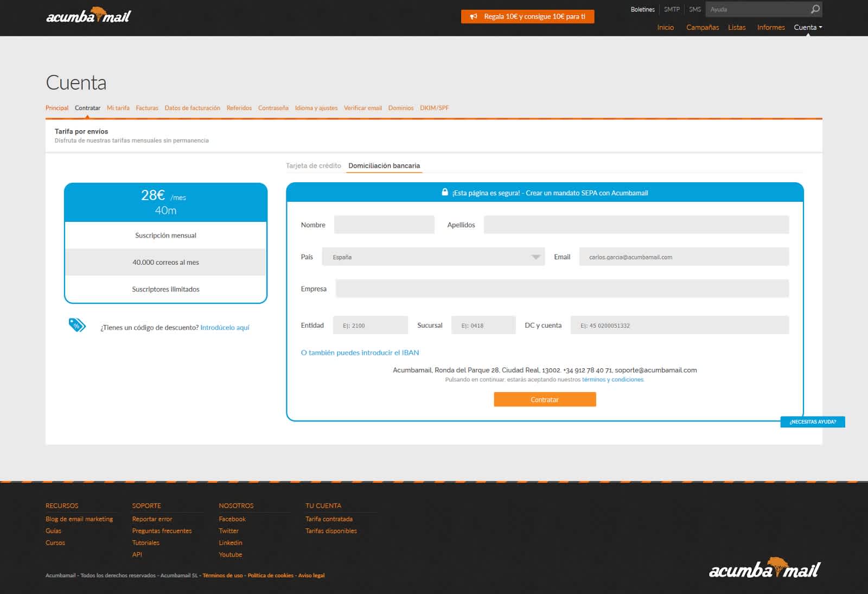This screenshot has width=868, height=594.
Task: Click the Acumbamail logo in footer
Action: pos(765,568)
